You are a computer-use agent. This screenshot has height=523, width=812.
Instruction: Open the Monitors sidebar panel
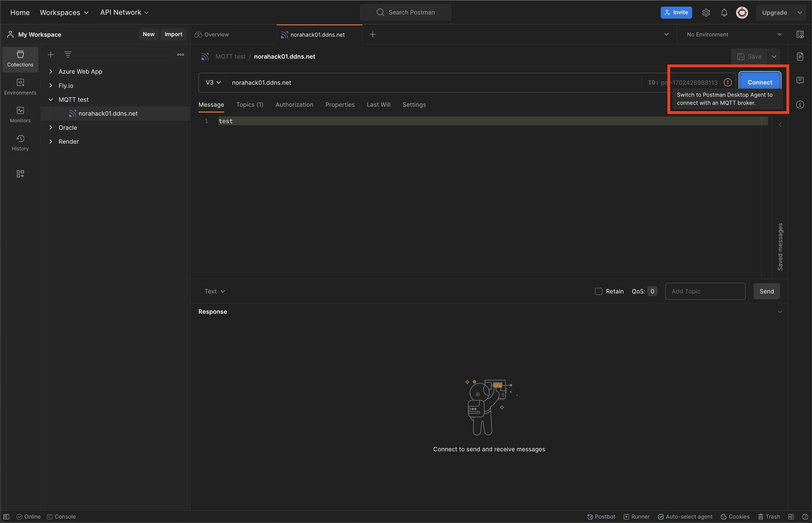click(x=20, y=114)
